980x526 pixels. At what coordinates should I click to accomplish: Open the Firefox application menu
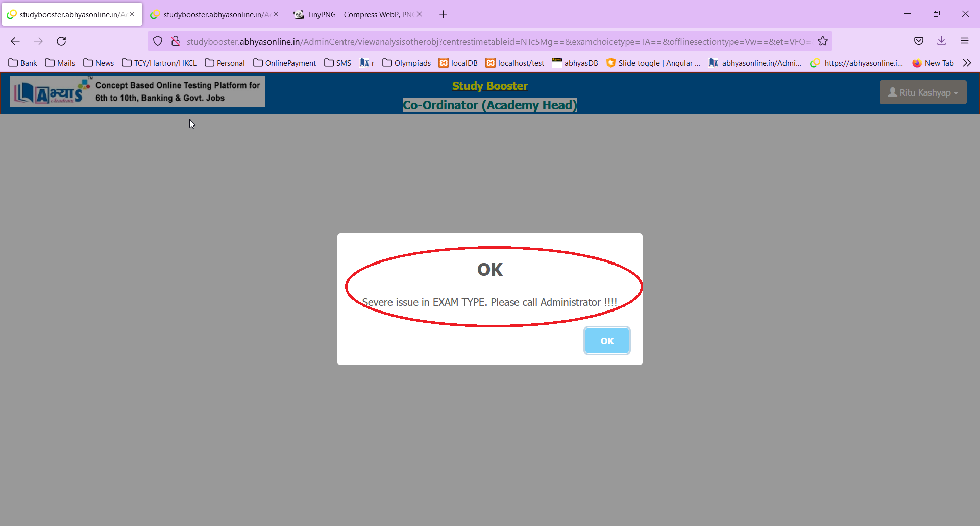click(964, 41)
